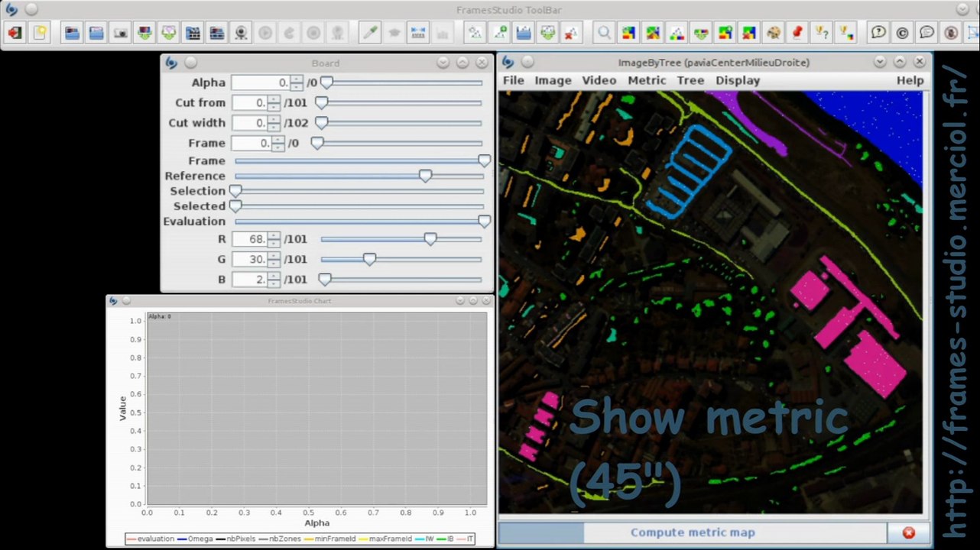Viewport: 980px width, 550px height.
Task: Open the painter palette icon
Action: [x=774, y=33]
